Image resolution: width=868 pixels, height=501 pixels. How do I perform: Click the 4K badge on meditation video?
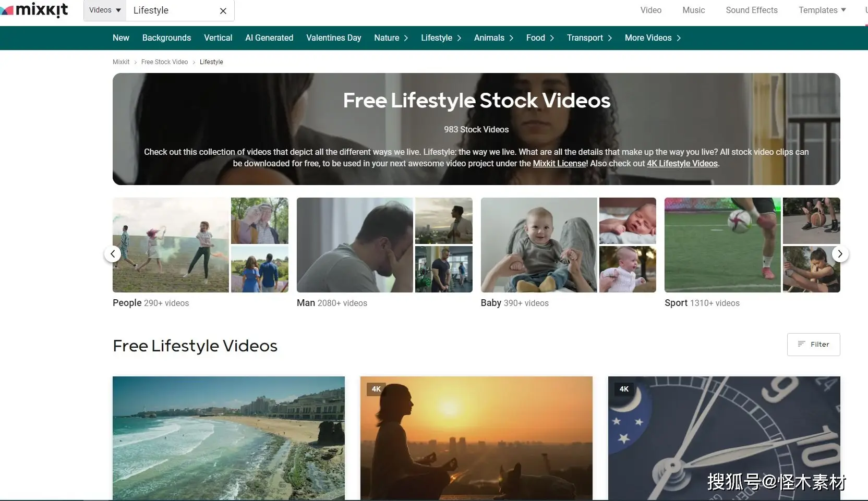376,389
